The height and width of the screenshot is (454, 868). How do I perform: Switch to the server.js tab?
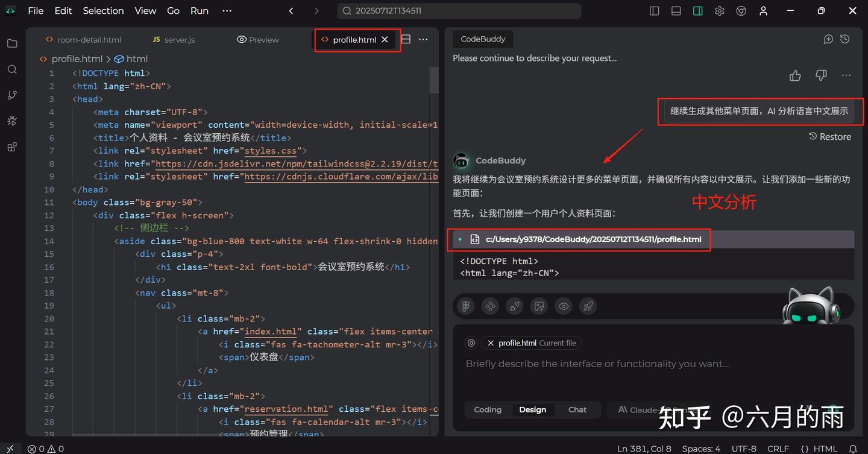point(174,40)
